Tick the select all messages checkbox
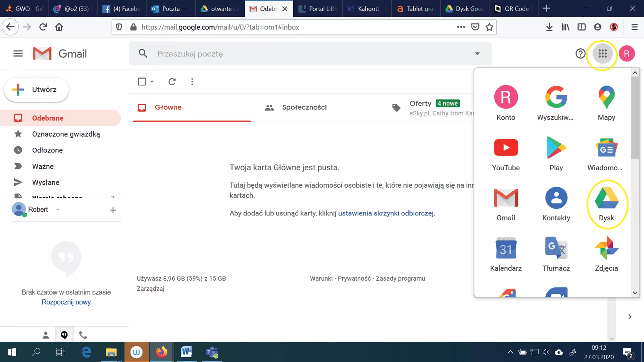 pos(142,82)
